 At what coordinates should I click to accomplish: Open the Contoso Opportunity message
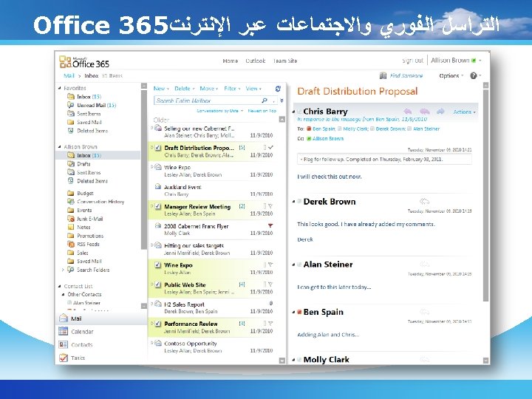(x=216, y=347)
